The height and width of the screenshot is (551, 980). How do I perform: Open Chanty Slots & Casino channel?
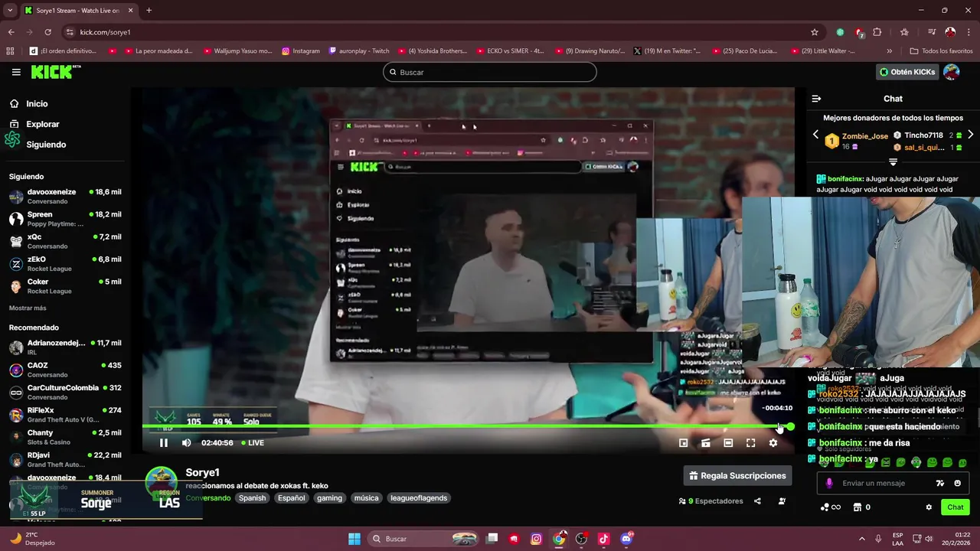click(x=65, y=437)
